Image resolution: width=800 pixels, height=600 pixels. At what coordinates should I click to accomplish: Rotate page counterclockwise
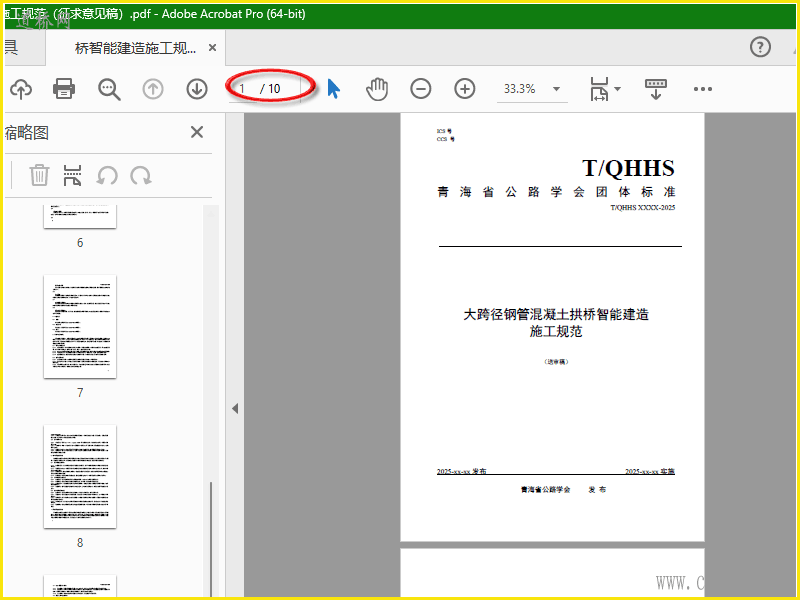click(x=107, y=176)
